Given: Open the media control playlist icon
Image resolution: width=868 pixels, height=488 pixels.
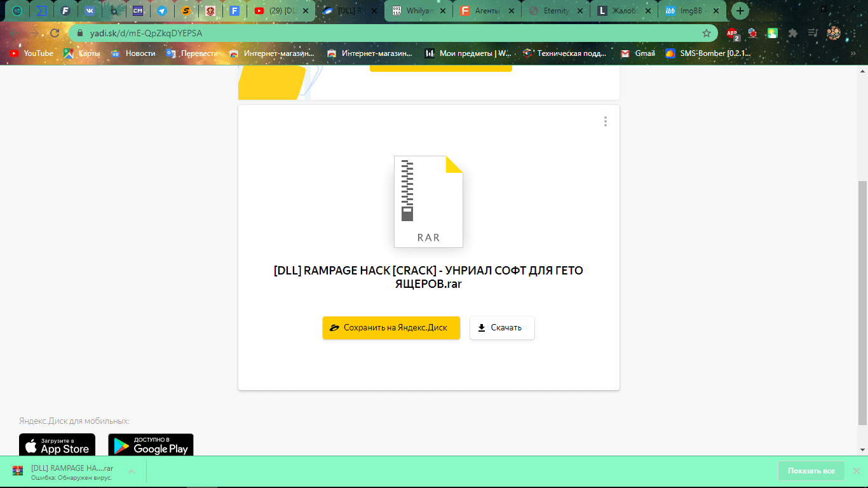Looking at the screenshot, I should [x=813, y=33].
